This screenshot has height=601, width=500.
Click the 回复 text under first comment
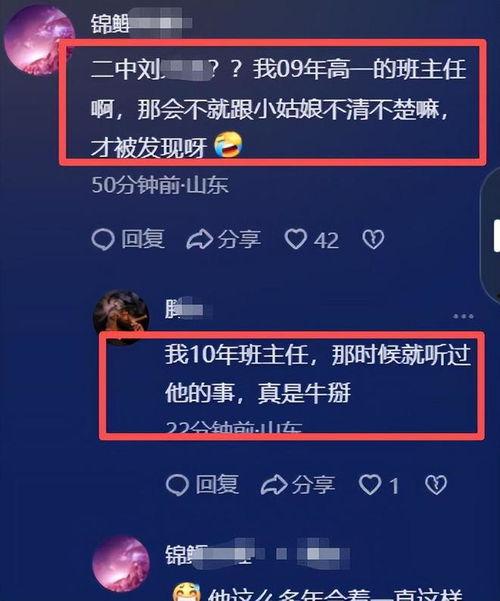tap(143, 239)
